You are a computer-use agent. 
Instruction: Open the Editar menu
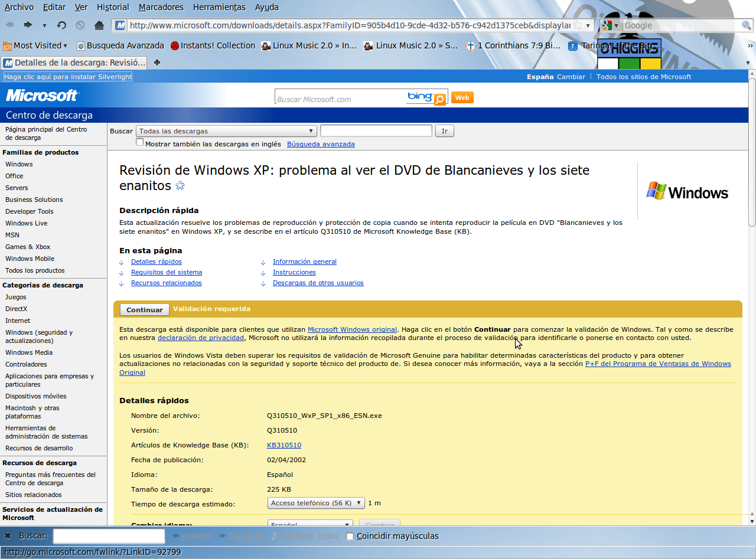click(x=54, y=7)
